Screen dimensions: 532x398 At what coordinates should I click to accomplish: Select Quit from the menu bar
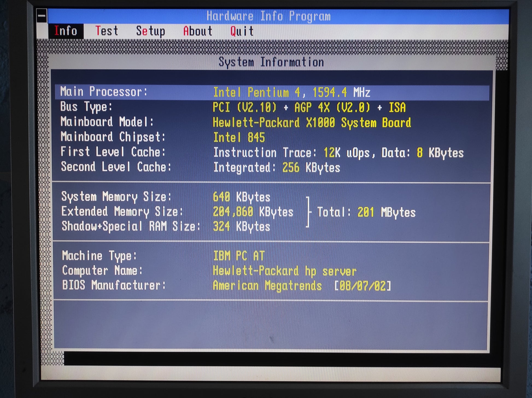pyautogui.click(x=242, y=31)
